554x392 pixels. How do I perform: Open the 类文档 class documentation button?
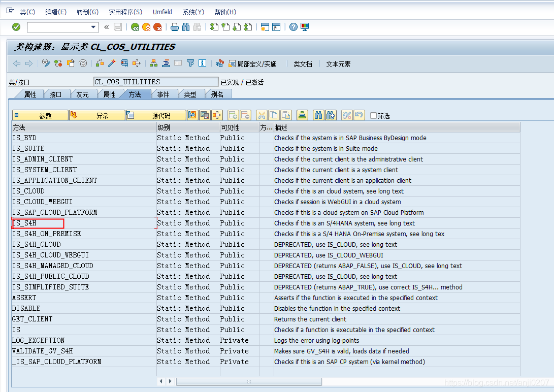coord(303,64)
